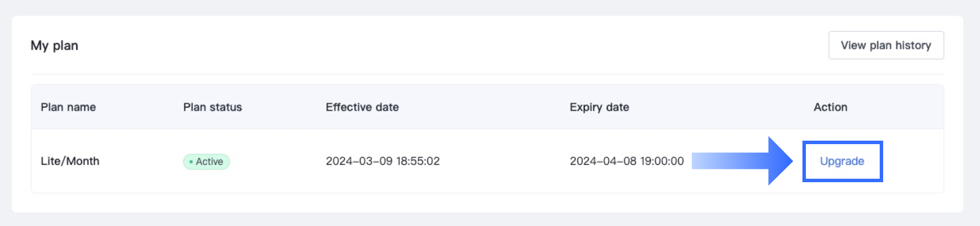
Task: Open the View plan history button
Action: click(x=886, y=45)
